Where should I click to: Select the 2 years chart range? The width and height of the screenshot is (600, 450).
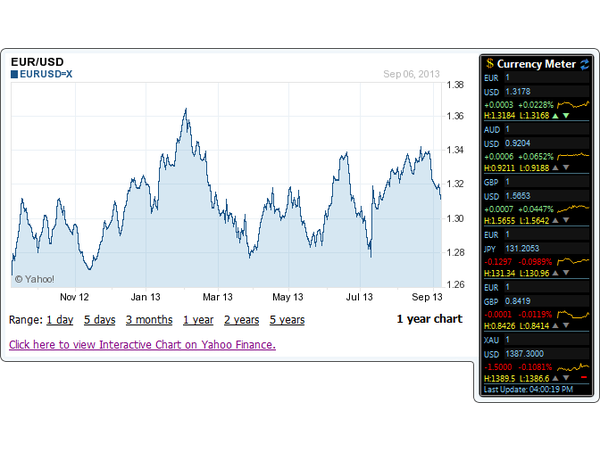pyautogui.click(x=241, y=320)
